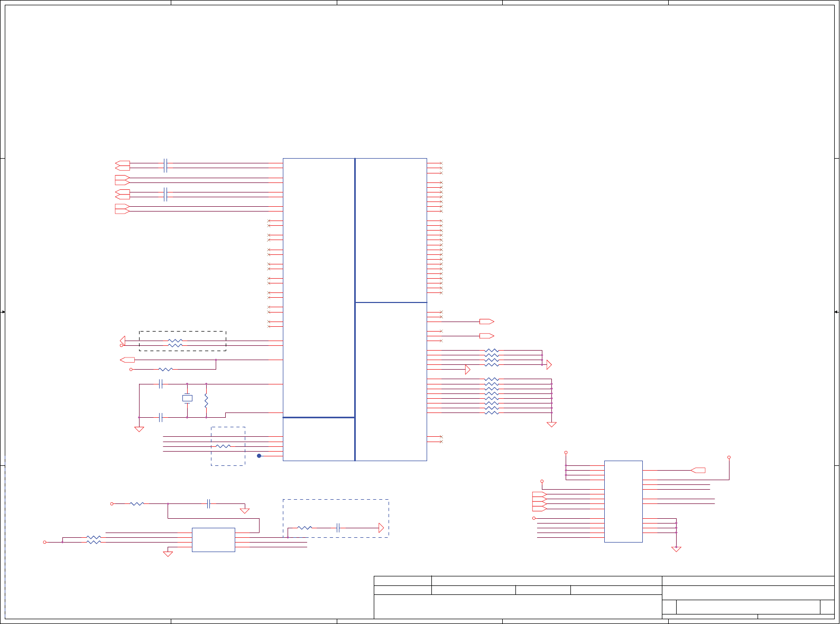Image resolution: width=840 pixels, height=624 pixels.
Task: Click the capacitor in the bottom-left RC chain
Action: (x=209, y=504)
